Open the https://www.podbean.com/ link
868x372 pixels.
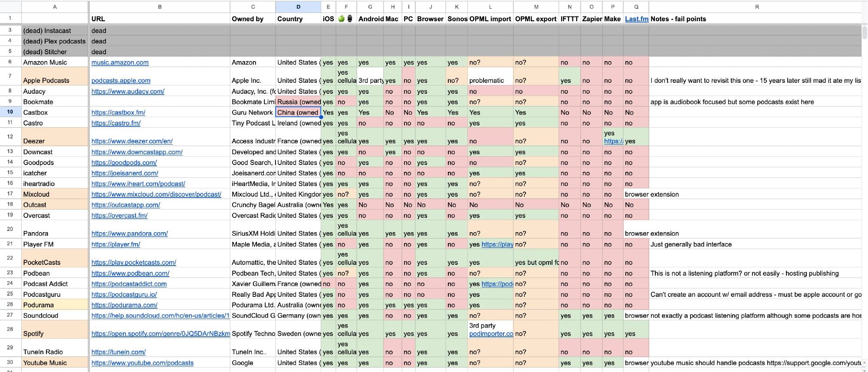click(x=130, y=273)
